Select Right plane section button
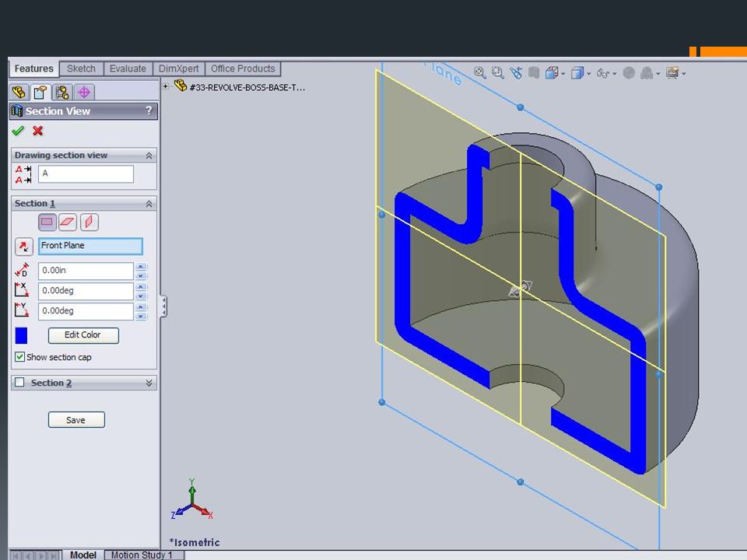747x560 pixels. [89, 222]
